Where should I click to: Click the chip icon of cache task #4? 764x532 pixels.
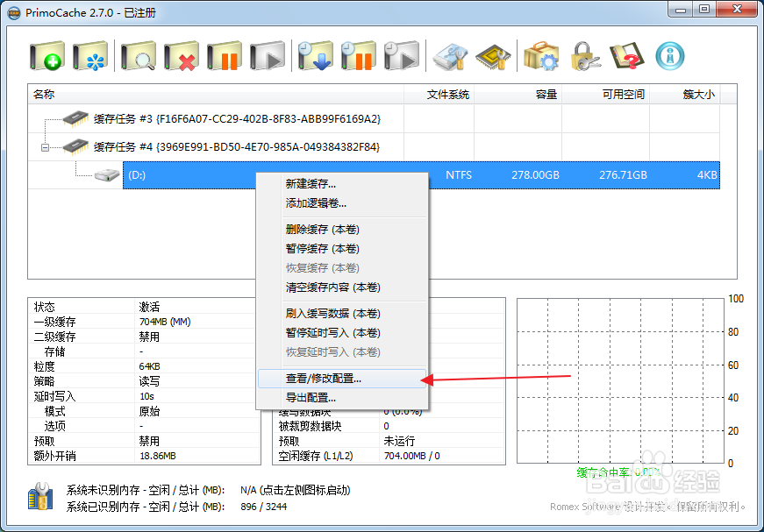click(x=75, y=146)
